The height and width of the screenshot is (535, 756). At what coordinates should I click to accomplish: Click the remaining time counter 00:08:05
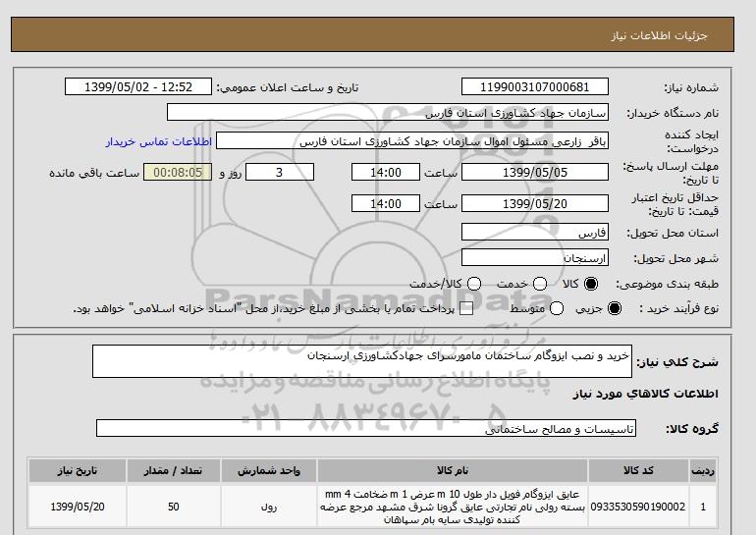pos(178,172)
